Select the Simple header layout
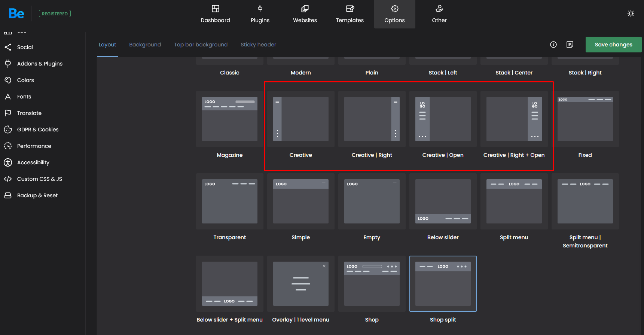The image size is (644, 335). [301, 201]
